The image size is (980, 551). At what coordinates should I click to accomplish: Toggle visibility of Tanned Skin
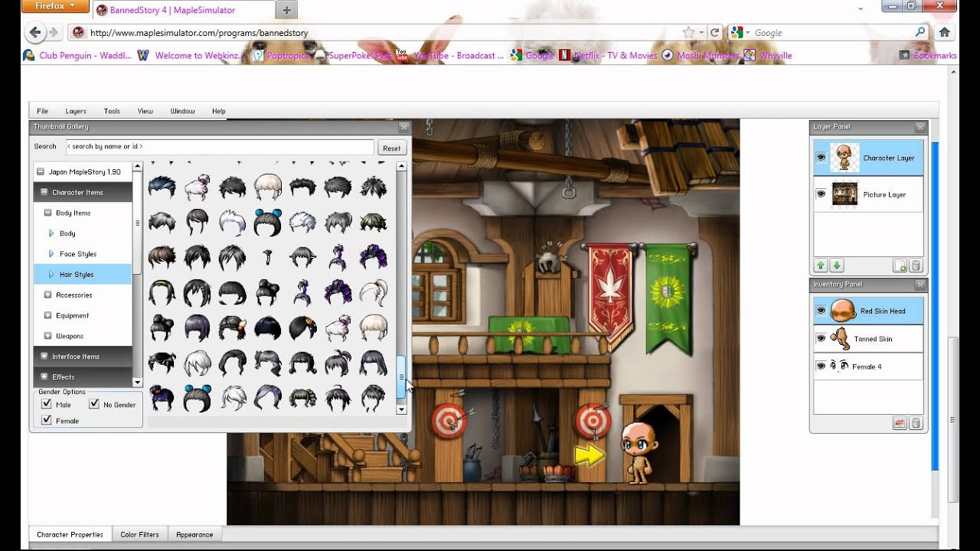pos(821,338)
